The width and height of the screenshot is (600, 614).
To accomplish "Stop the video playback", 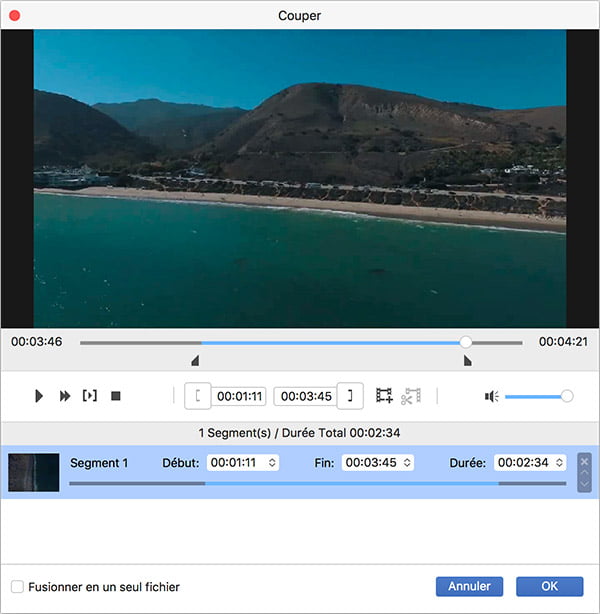I will tap(116, 396).
